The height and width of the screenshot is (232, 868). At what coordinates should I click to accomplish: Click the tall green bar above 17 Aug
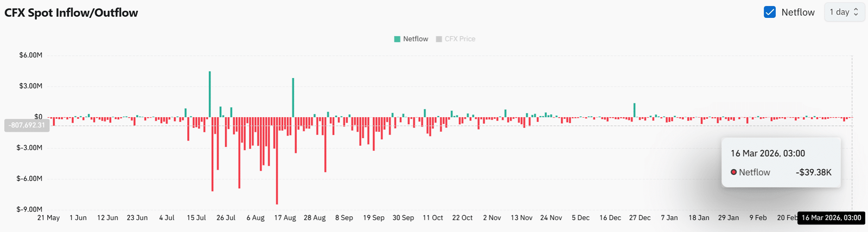[293, 98]
